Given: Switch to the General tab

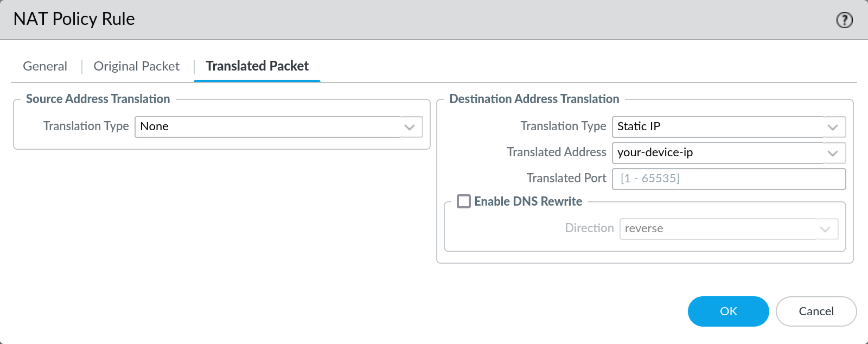Looking at the screenshot, I should [x=45, y=66].
